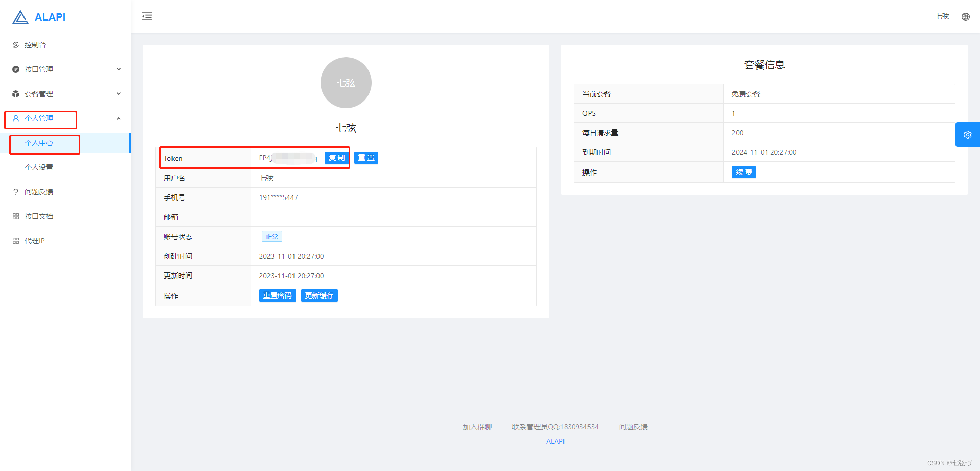Open 接口文档 from the sidebar
Viewport: 980px width, 471px height.
[x=38, y=216]
